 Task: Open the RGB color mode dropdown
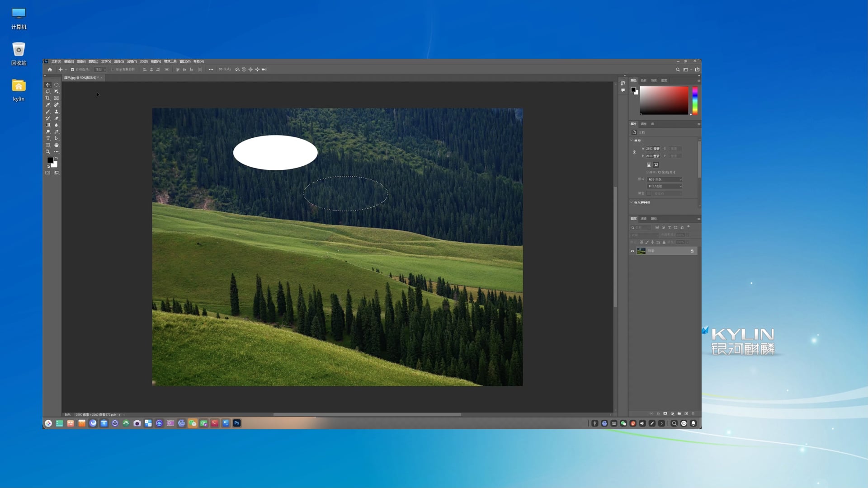tap(664, 179)
